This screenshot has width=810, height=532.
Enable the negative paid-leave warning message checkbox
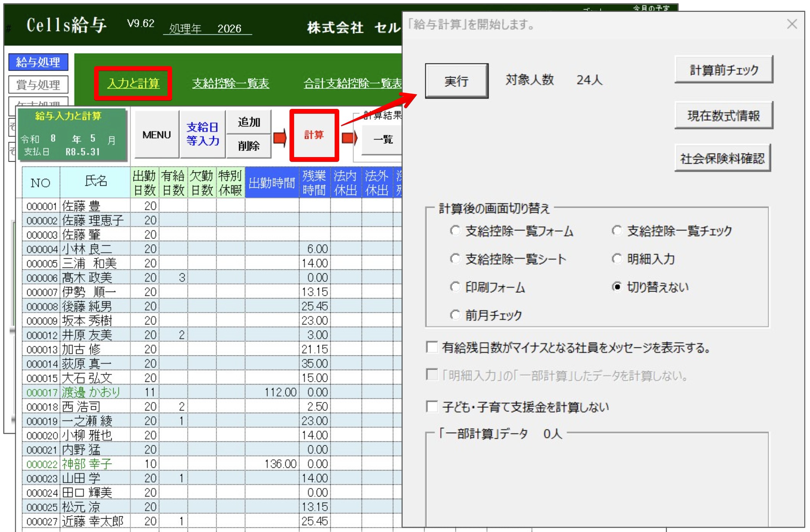click(x=432, y=348)
